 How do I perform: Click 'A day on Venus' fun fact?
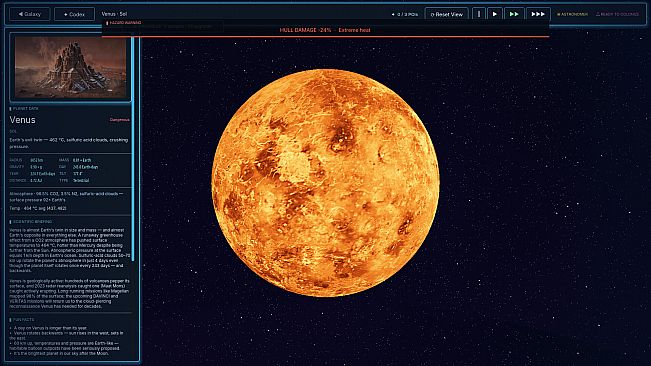[50, 328]
